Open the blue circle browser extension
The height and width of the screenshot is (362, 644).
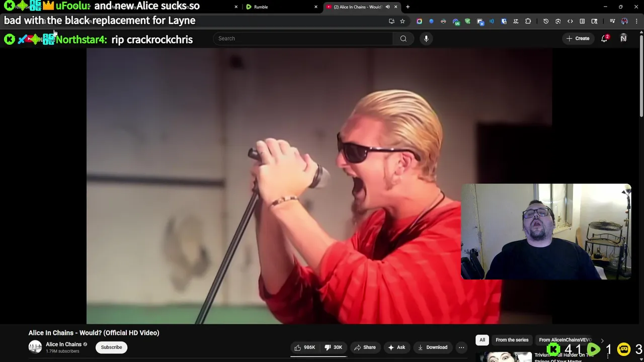tap(431, 21)
